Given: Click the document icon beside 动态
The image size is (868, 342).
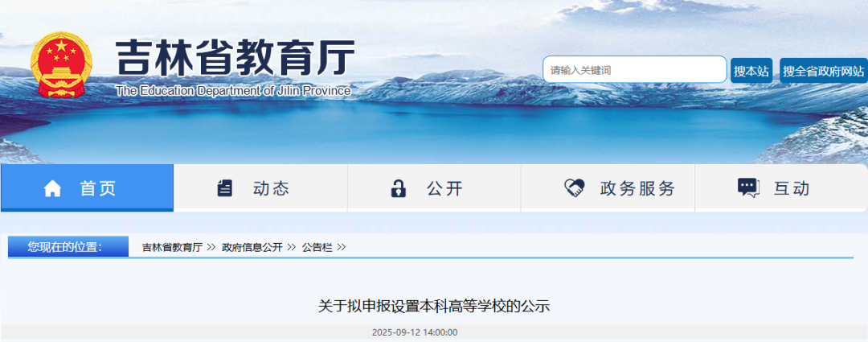Looking at the screenshot, I should click(x=225, y=188).
